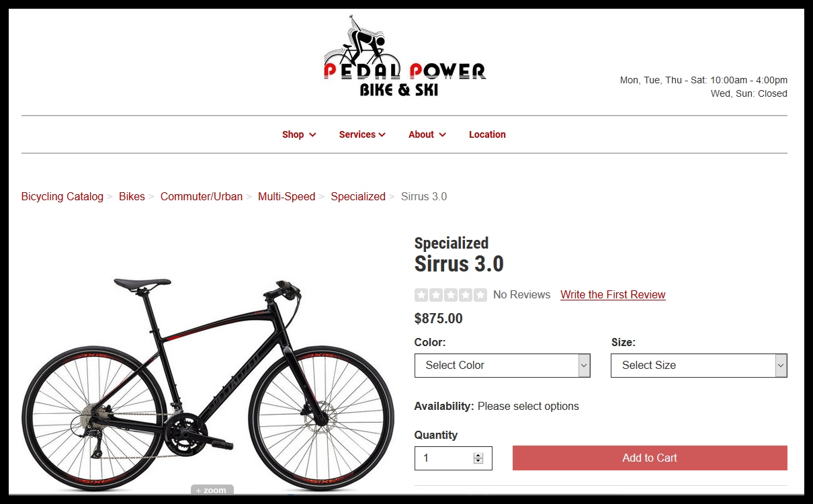Decrease quantity with the stepper down arrow

point(478,461)
